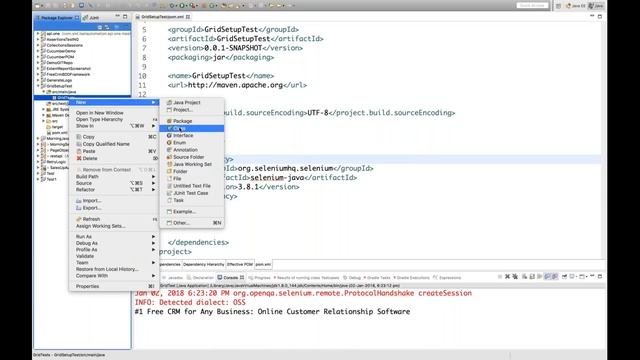Image resolution: width=640 pixels, height=360 pixels.
Task: Select the GridSetupTest/pom.xml editor tab
Action: (x=162, y=17)
